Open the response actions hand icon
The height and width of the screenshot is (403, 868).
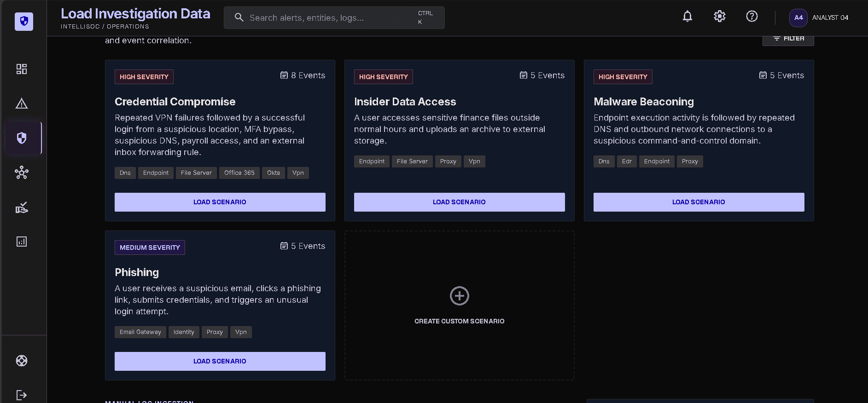point(22,207)
